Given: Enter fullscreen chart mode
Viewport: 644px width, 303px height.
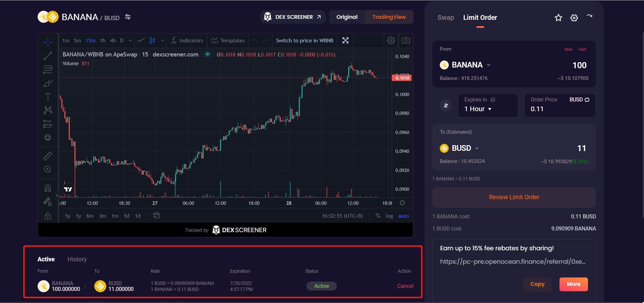Looking at the screenshot, I should click(x=345, y=40).
